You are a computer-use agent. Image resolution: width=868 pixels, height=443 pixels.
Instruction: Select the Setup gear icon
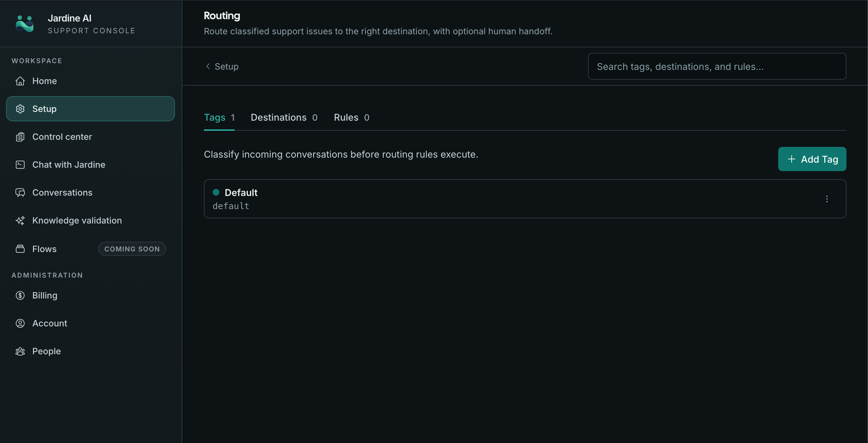coord(20,109)
